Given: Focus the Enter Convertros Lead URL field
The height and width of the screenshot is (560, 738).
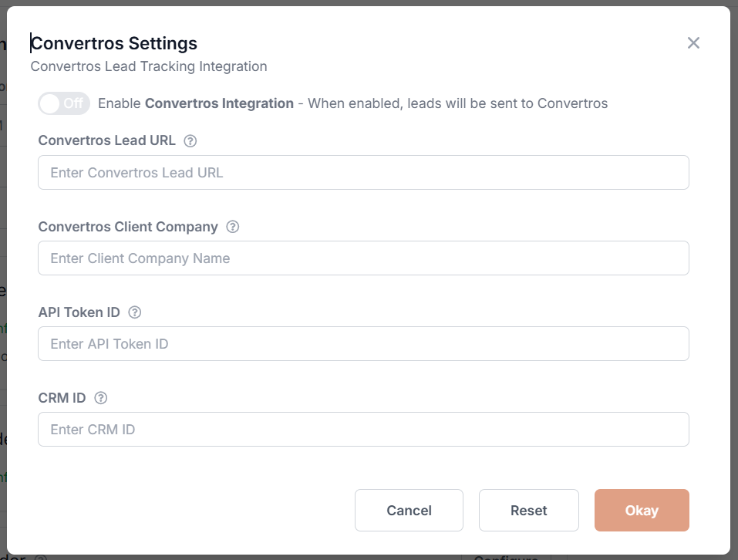Looking at the screenshot, I should pyautogui.click(x=363, y=173).
